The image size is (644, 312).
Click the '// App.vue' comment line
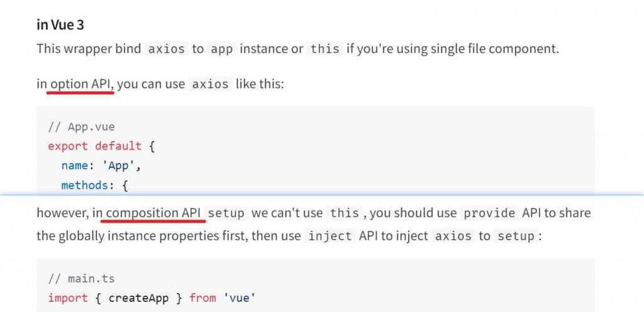pos(81,127)
